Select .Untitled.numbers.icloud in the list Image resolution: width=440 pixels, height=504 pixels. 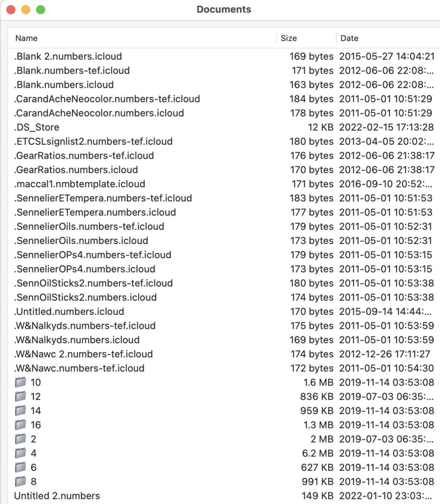(x=69, y=311)
